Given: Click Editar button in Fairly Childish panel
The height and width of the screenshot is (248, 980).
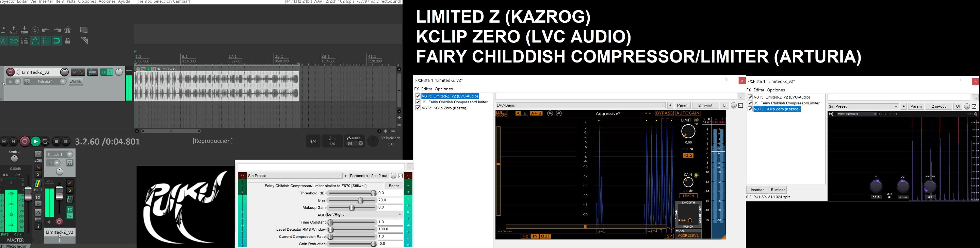Looking at the screenshot, I should point(394,186).
